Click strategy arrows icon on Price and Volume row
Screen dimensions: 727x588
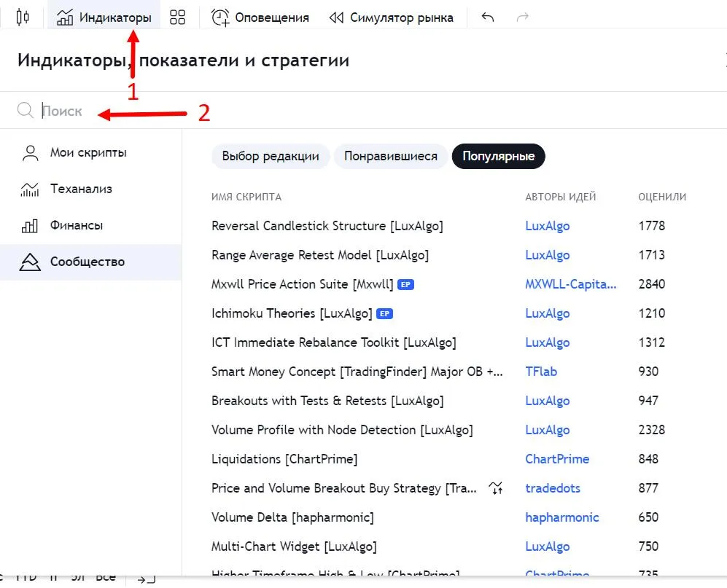496,488
